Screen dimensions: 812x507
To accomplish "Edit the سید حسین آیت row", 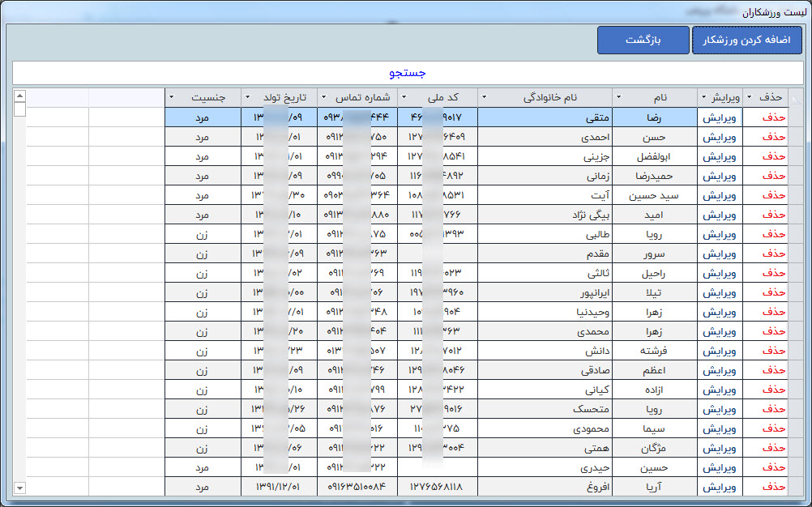I will click(719, 195).
